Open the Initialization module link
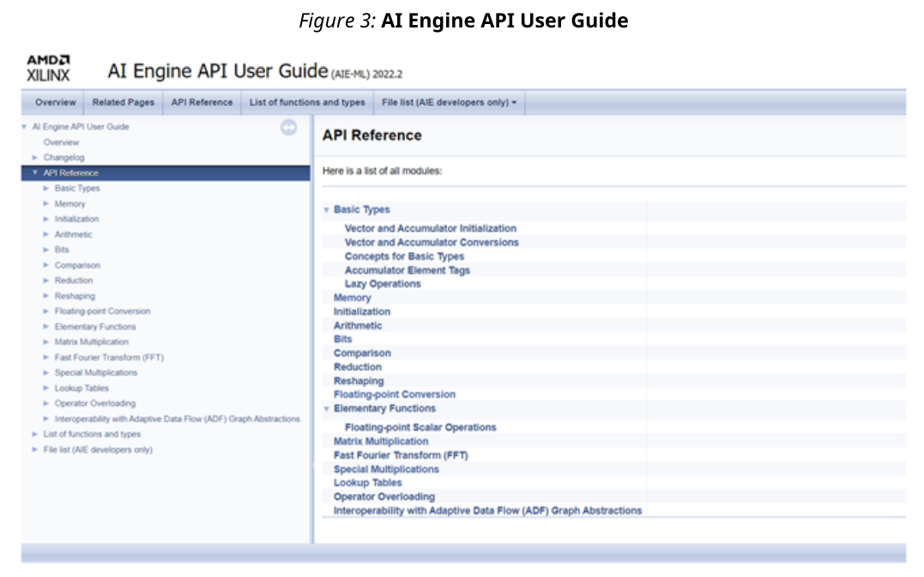This screenshot has width=924, height=577. click(362, 312)
